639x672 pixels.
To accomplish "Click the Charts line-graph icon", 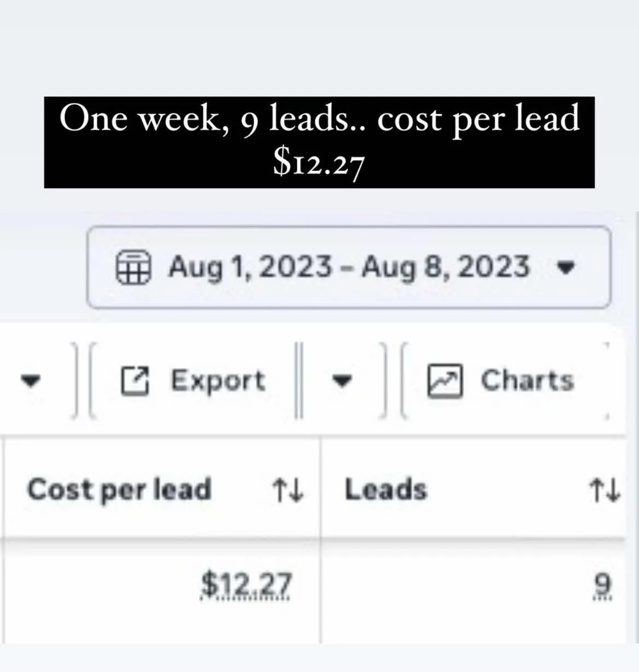I will (x=444, y=381).
